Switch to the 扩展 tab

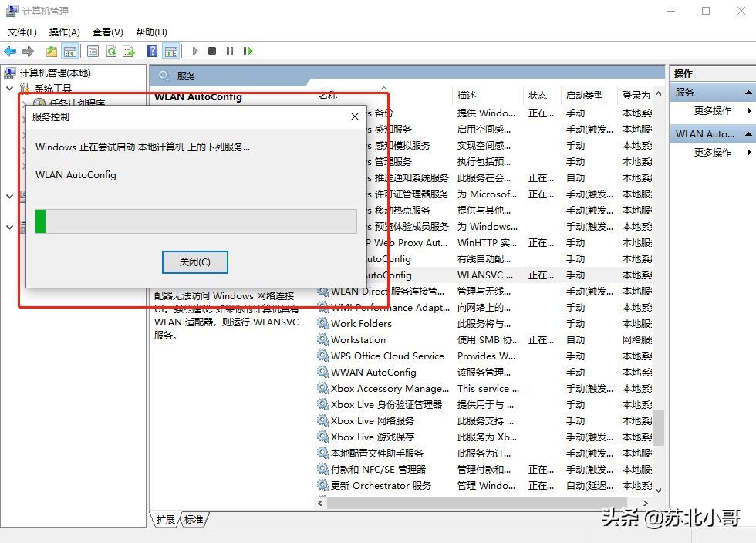(165, 519)
